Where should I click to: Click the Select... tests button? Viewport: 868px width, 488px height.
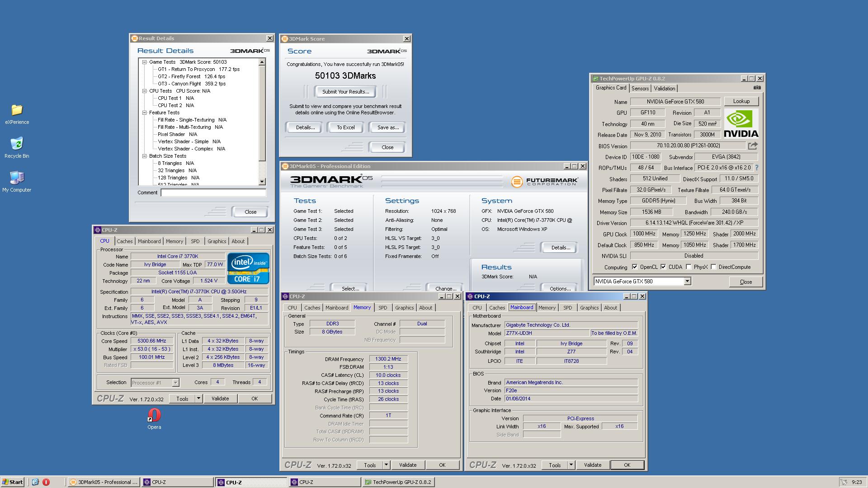[350, 288]
